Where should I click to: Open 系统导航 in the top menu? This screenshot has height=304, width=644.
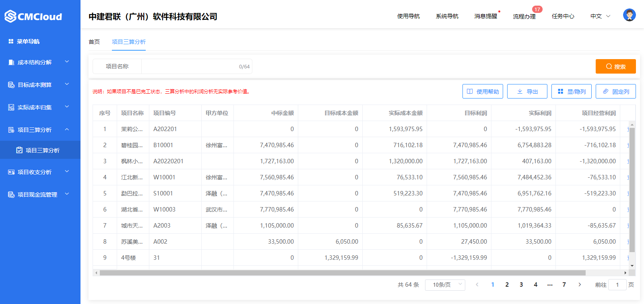coord(447,16)
